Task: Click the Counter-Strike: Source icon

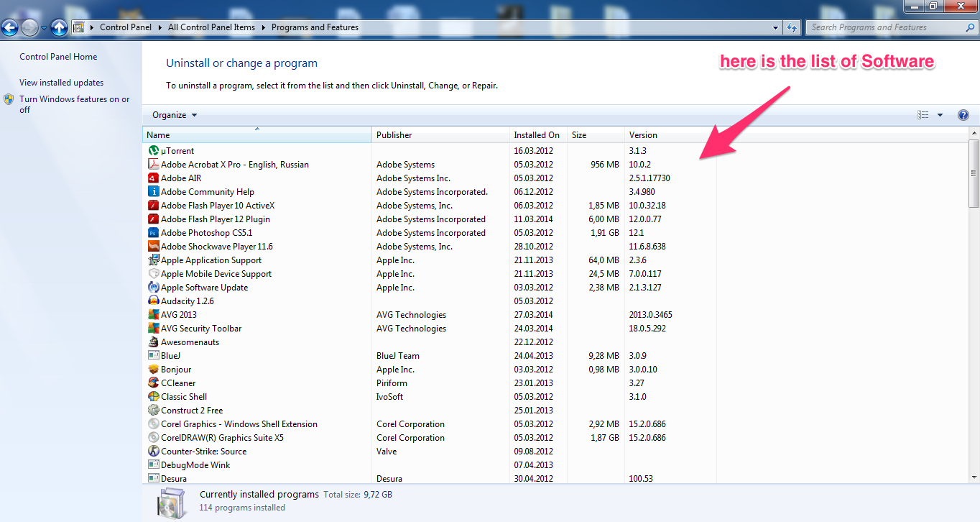Action: (153, 452)
